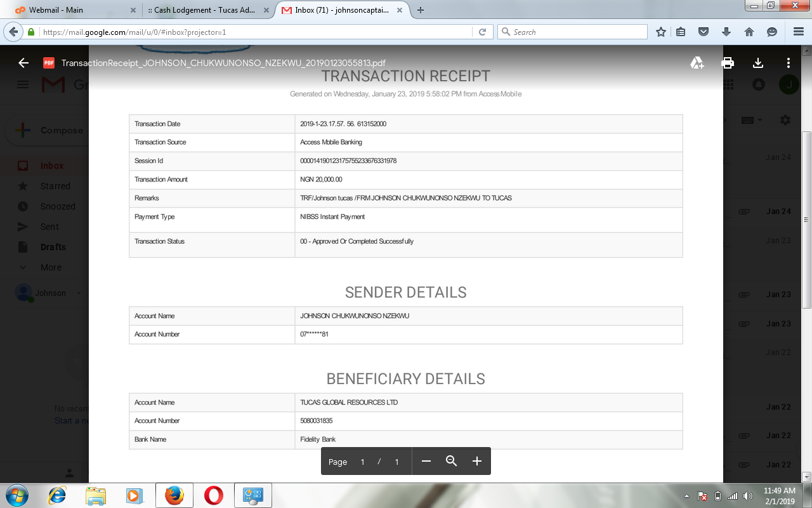Open the Firefox downloads arrow
This screenshot has height=508, width=812.
[726, 32]
